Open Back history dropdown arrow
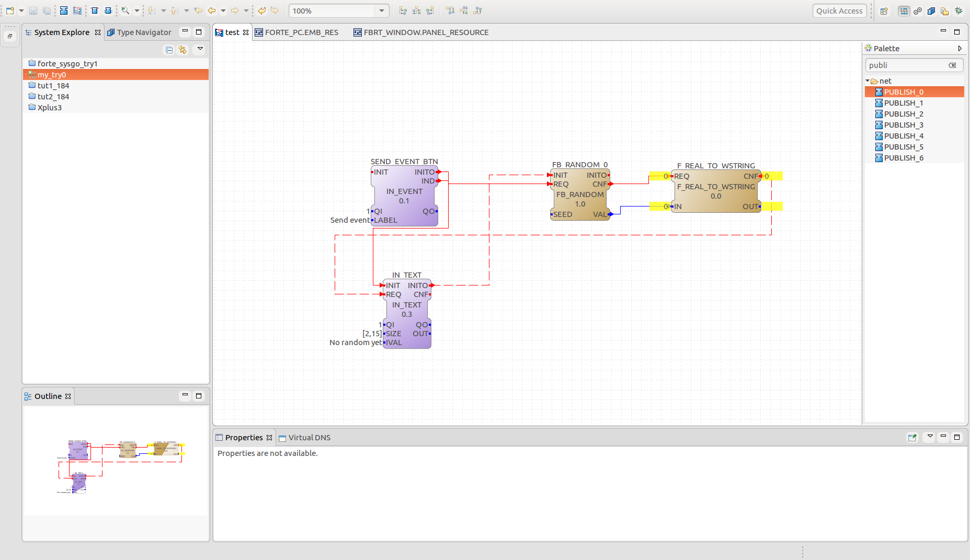This screenshot has height=560, width=970. pyautogui.click(x=223, y=10)
